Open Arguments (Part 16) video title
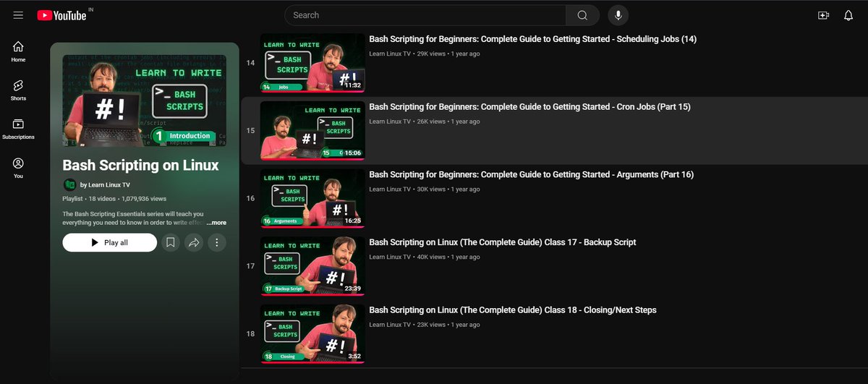The image size is (868, 384). 531,175
